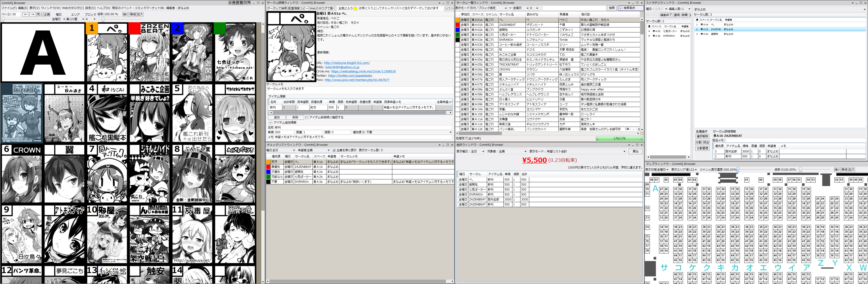Screen dimensions: 868x284
Task: Click Webカタログで開く button
Action: 322,9
